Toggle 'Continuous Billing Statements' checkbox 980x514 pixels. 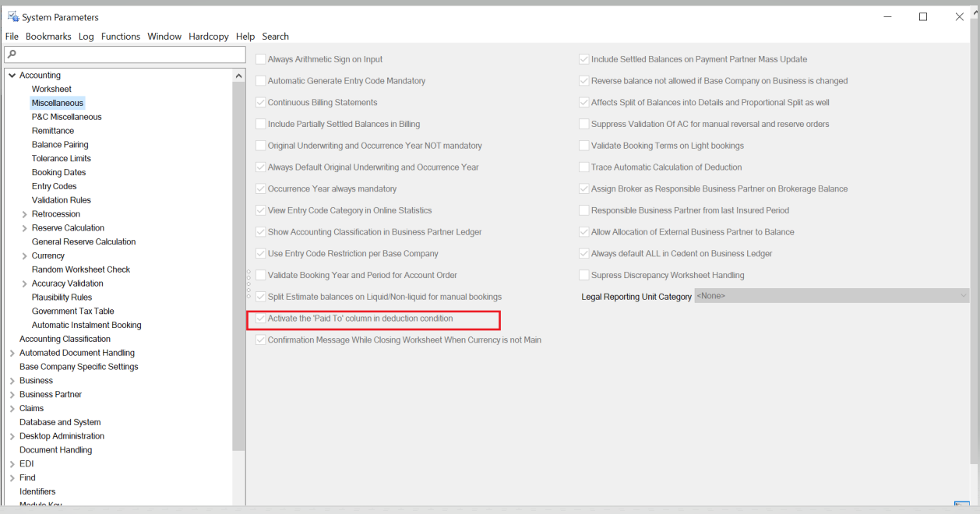pyautogui.click(x=262, y=103)
